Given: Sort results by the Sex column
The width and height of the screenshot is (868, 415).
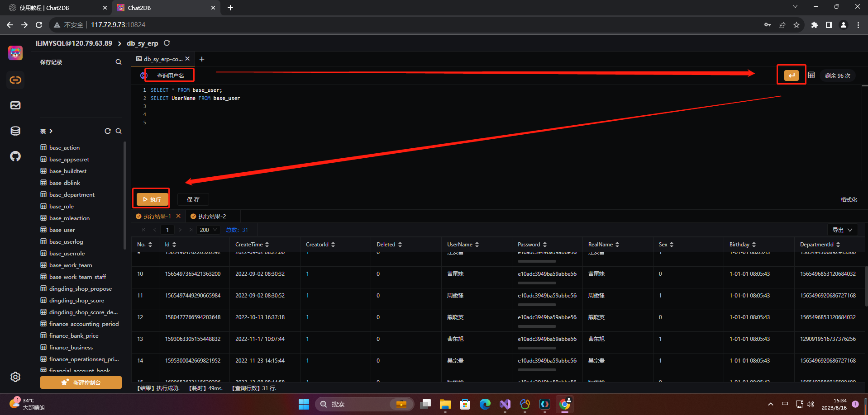Looking at the screenshot, I should pos(672,245).
